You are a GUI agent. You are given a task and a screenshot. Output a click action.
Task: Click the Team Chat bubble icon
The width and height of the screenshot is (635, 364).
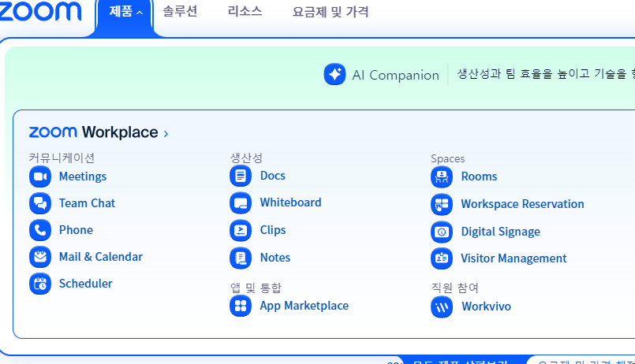40,203
